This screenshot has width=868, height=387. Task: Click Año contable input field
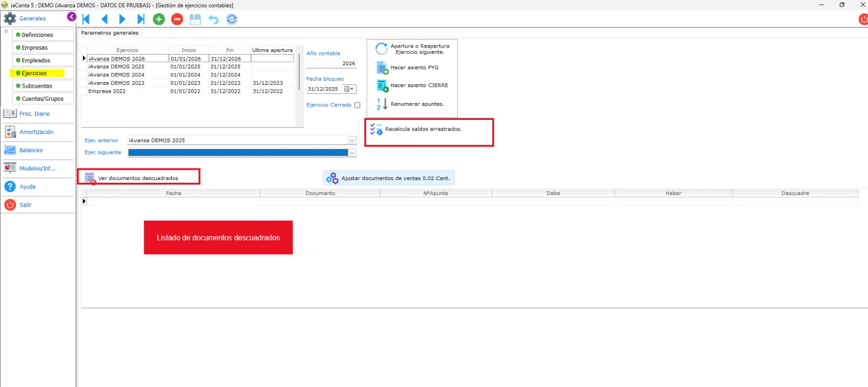point(332,64)
